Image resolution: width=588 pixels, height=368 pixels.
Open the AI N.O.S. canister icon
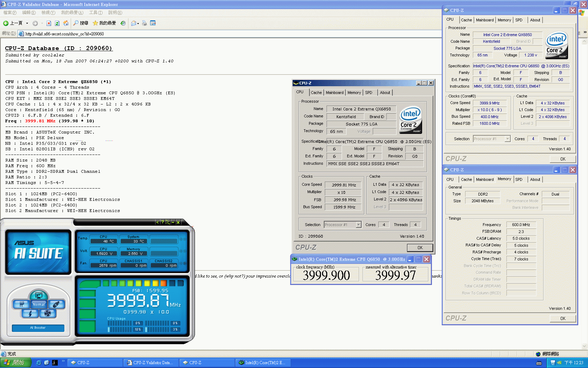tap(56, 304)
